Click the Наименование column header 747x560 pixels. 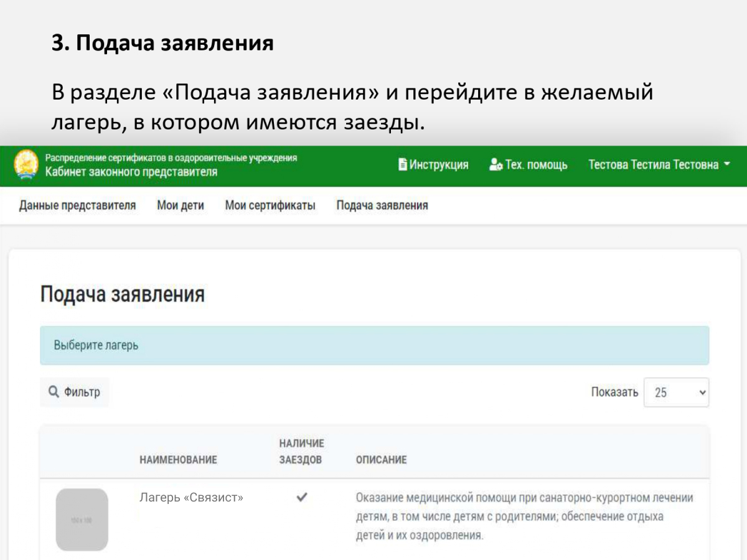178,460
